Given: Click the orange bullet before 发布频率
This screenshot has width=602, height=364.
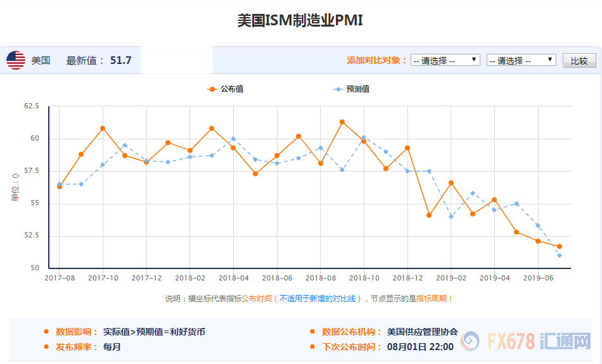Looking at the screenshot, I should [x=46, y=346].
